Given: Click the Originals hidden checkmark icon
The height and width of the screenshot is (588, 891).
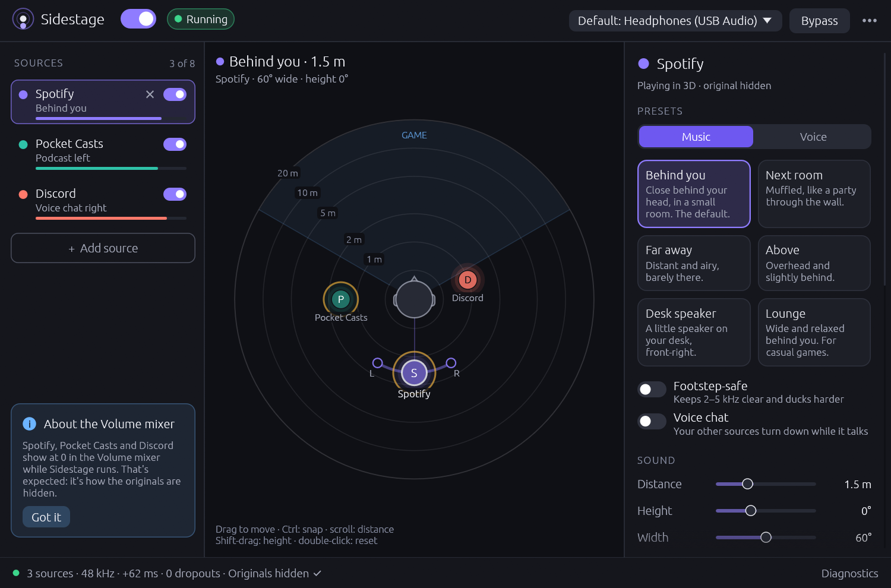Looking at the screenshot, I should (x=317, y=573).
